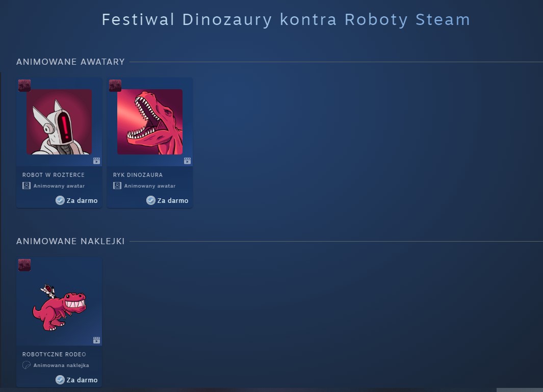The image size is (543, 392).
Task: Click the "Za darmo" price on Robot w rozterce
Action: (x=82, y=201)
